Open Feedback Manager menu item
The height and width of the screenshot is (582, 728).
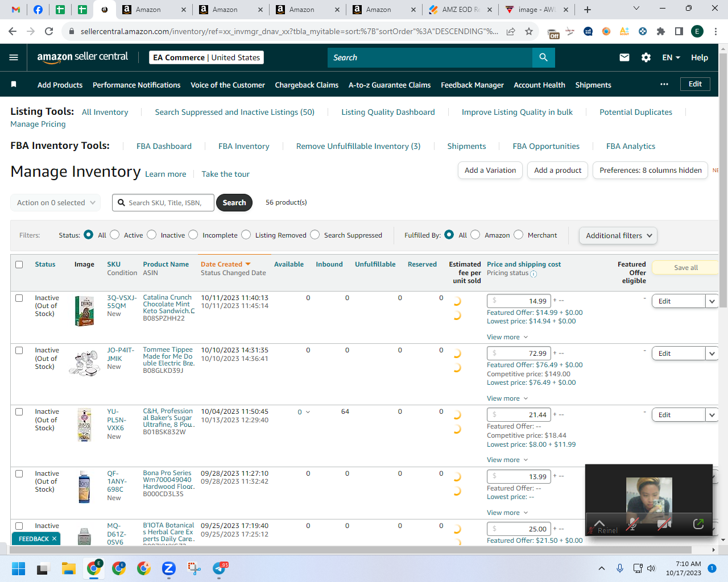pyautogui.click(x=472, y=85)
